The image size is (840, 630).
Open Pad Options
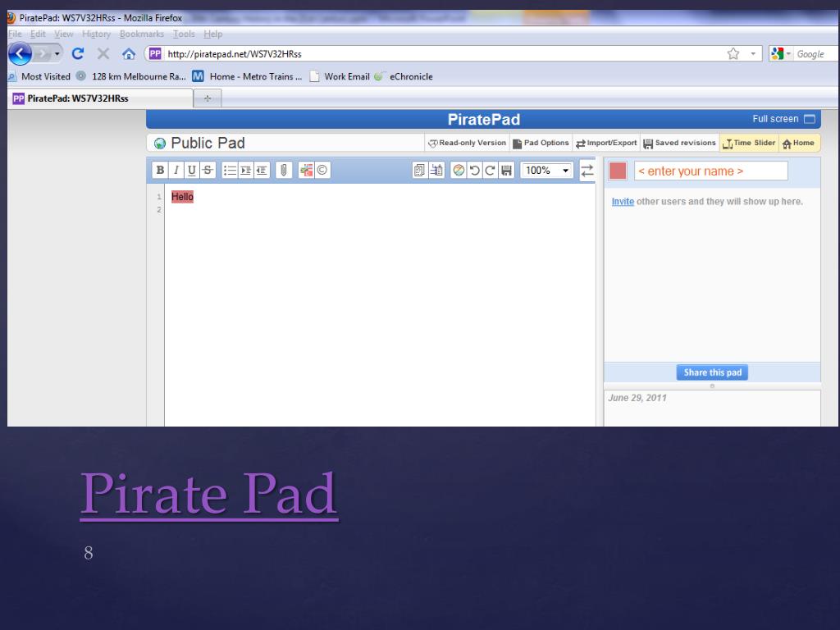[541, 143]
